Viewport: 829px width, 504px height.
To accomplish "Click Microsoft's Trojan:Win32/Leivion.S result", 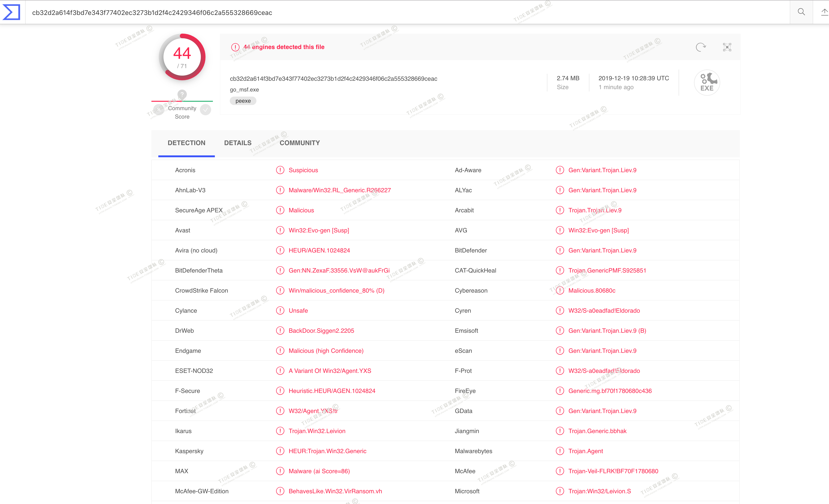I will click(x=599, y=491).
